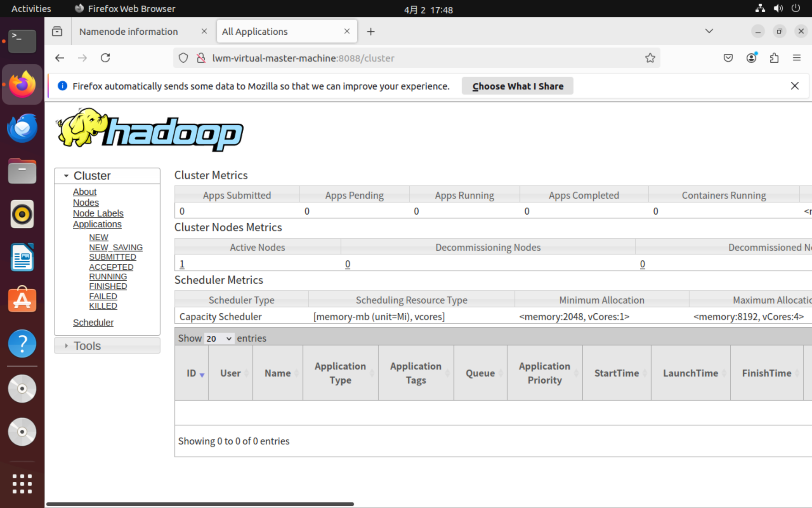Open the tracking protection shield panel
The image size is (812, 508).
(x=183, y=58)
